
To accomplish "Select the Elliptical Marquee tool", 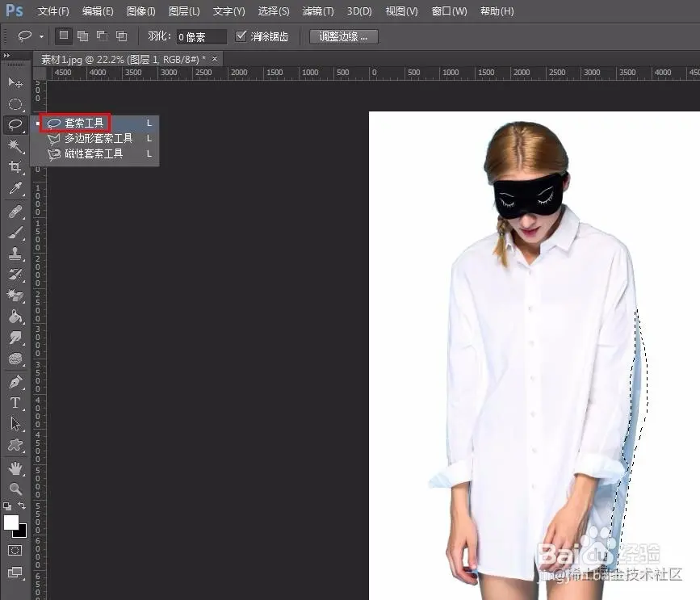I will (x=15, y=104).
